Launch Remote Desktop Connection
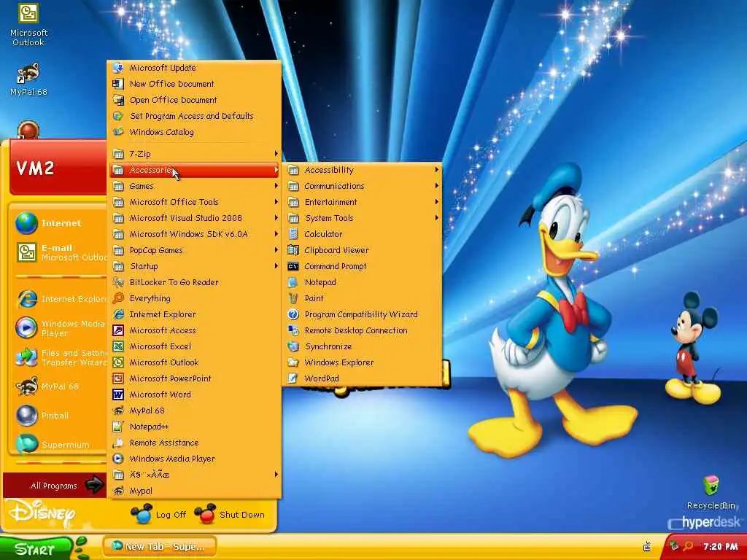The width and height of the screenshot is (747, 560). [363, 330]
